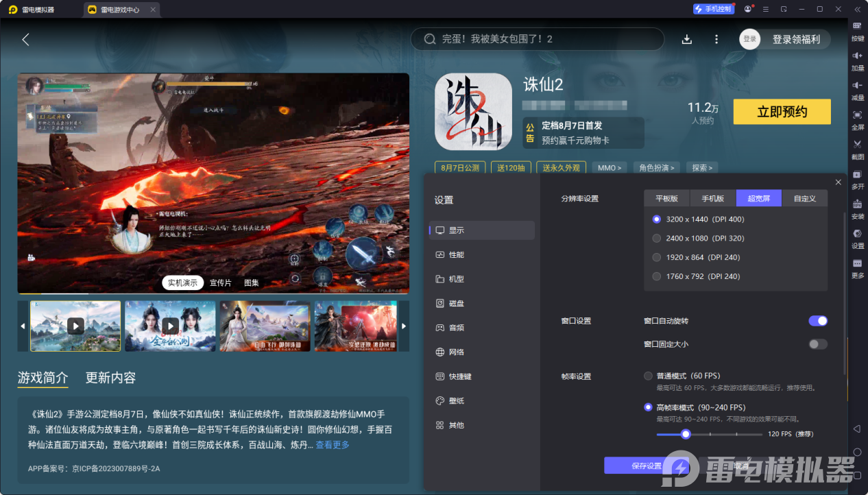Open 性能 performance settings section

click(x=482, y=254)
